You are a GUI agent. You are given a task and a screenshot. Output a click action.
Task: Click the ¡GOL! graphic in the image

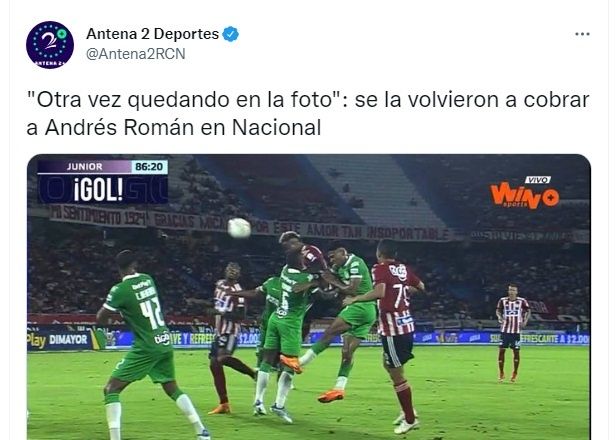tap(98, 190)
